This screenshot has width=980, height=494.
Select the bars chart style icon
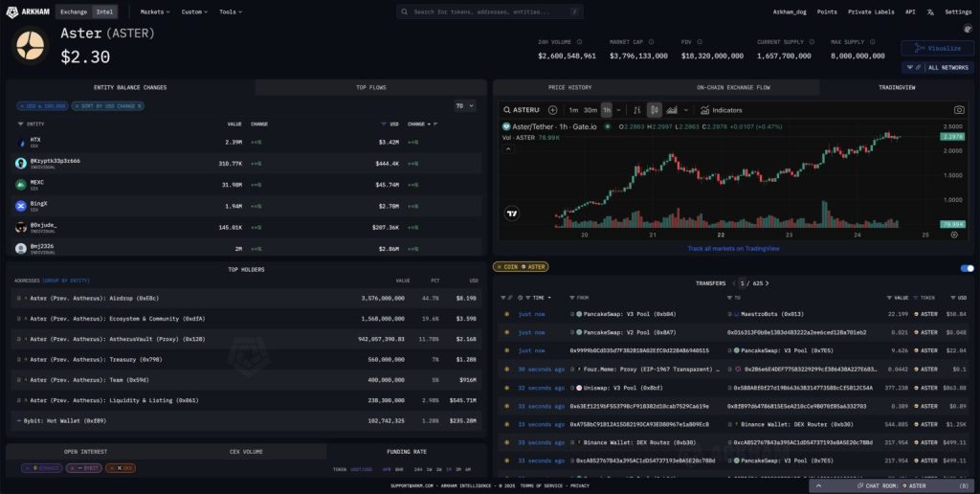(636, 110)
